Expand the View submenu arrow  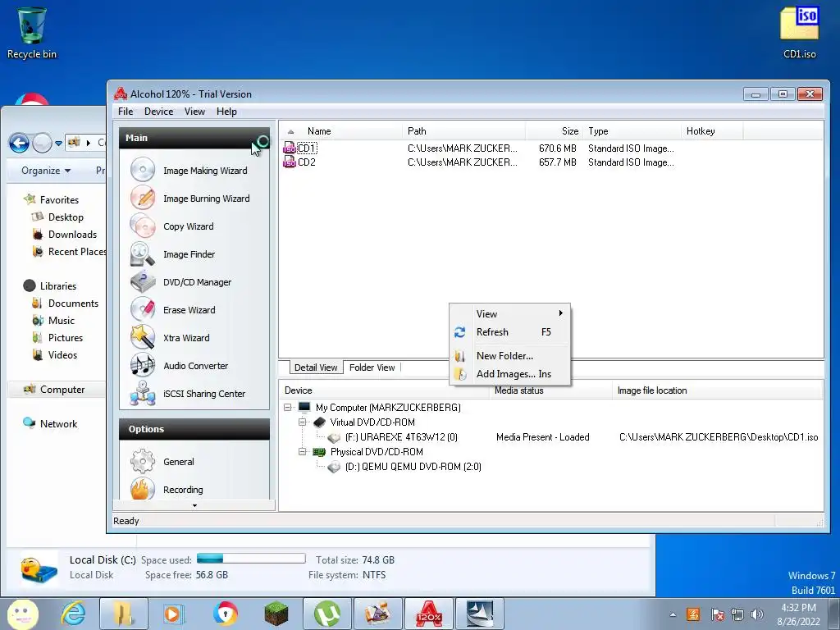point(561,313)
